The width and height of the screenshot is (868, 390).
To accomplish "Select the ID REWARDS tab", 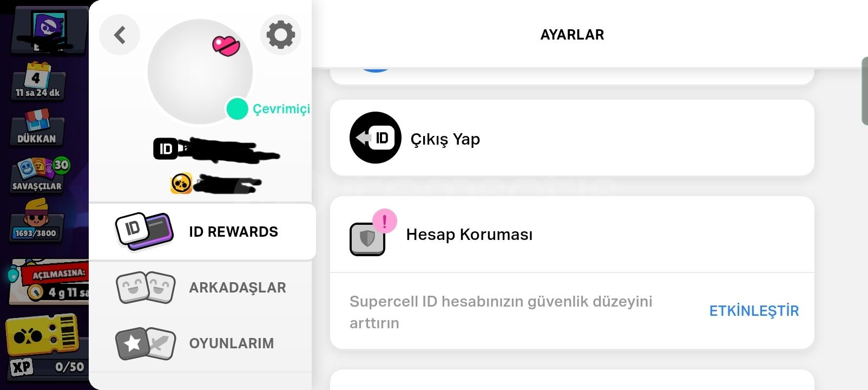I will 202,232.
